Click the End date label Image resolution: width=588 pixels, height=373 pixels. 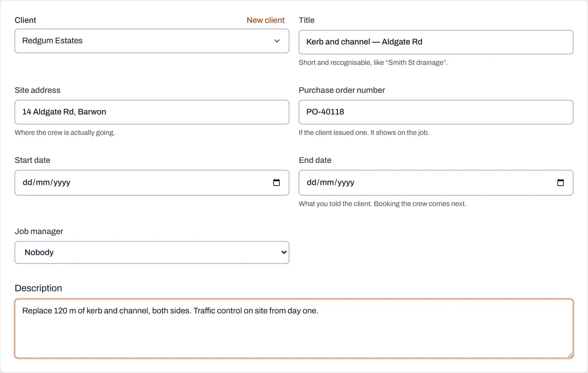[x=315, y=160]
